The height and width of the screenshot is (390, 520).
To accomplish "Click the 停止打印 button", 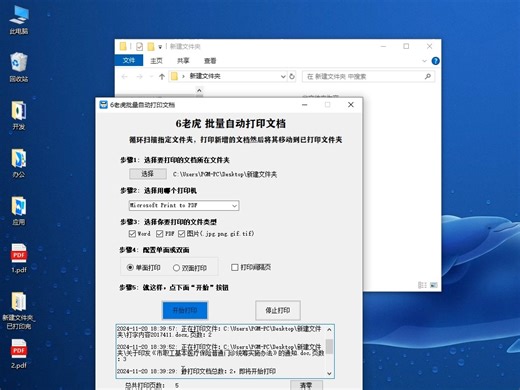I will tap(278, 310).
